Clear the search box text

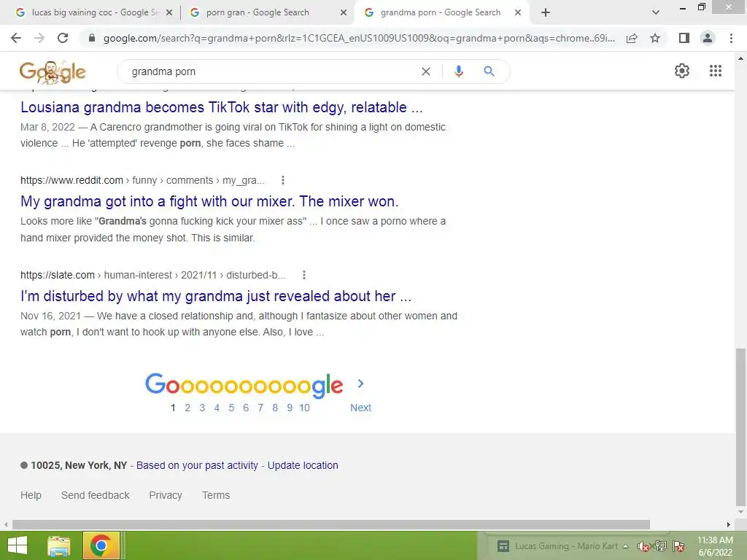[x=426, y=71]
